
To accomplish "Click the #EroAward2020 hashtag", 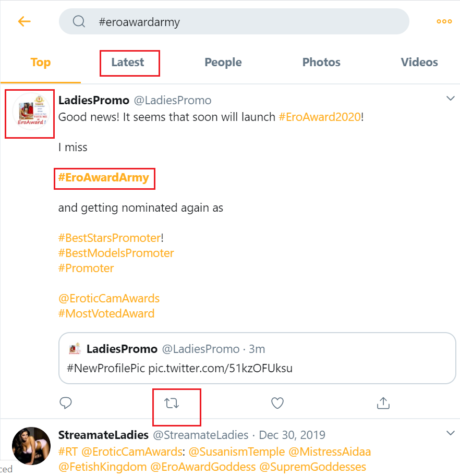I will click(x=320, y=117).
